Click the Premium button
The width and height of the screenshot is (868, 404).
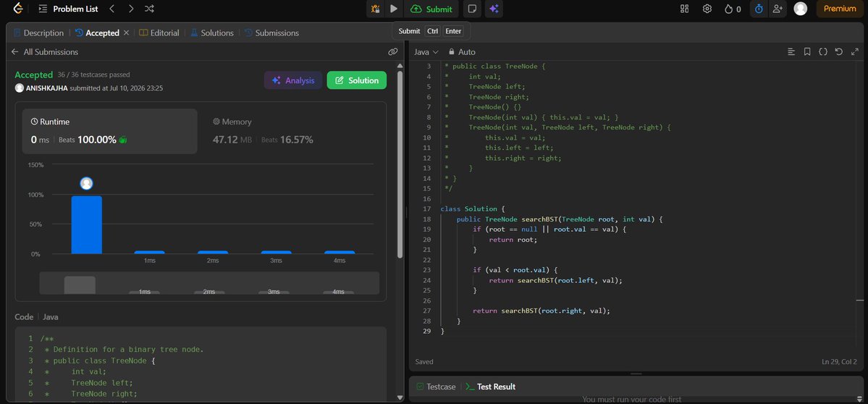pyautogui.click(x=840, y=9)
